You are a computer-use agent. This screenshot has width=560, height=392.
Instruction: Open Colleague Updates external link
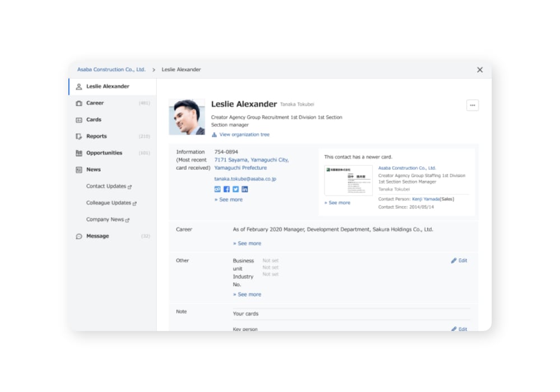pyautogui.click(x=111, y=203)
